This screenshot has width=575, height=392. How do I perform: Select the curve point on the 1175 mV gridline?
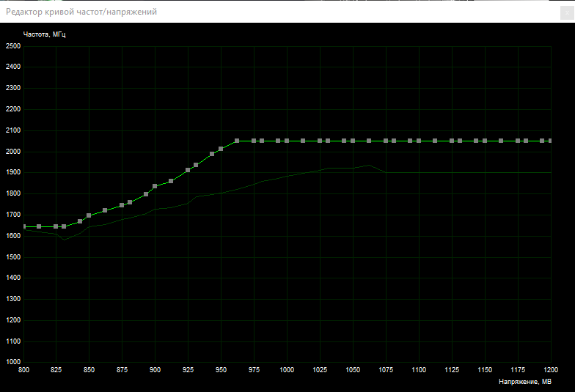pyautogui.click(x=518, y=141)
